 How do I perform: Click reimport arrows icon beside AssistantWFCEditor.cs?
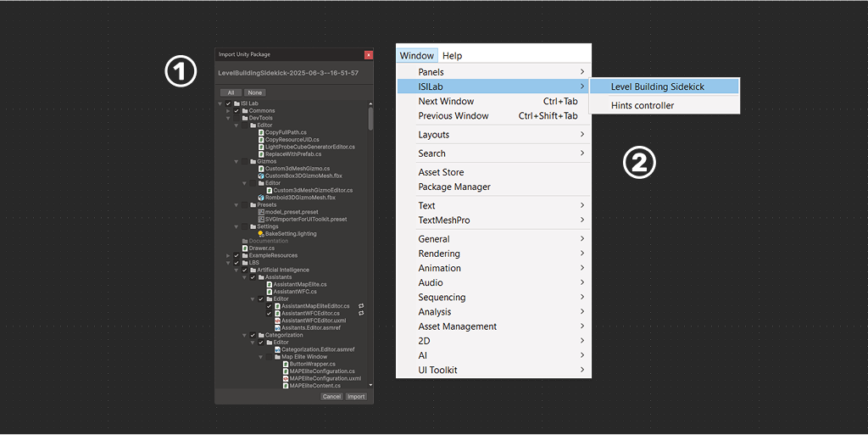coord(361,313)
